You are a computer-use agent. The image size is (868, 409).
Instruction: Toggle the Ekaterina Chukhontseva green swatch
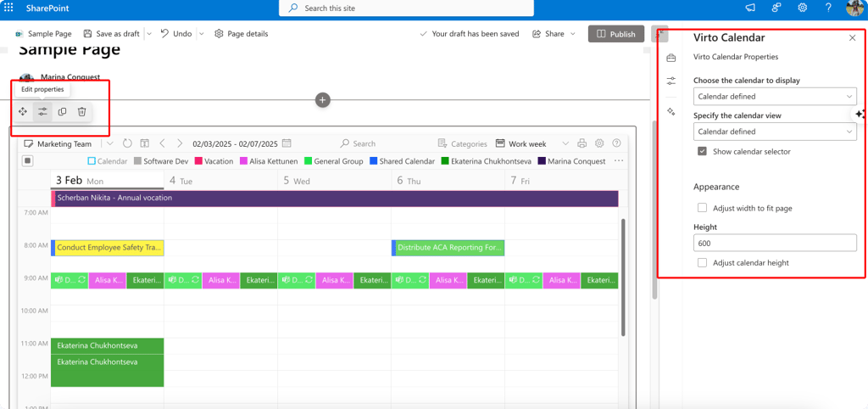coord(445,161)
